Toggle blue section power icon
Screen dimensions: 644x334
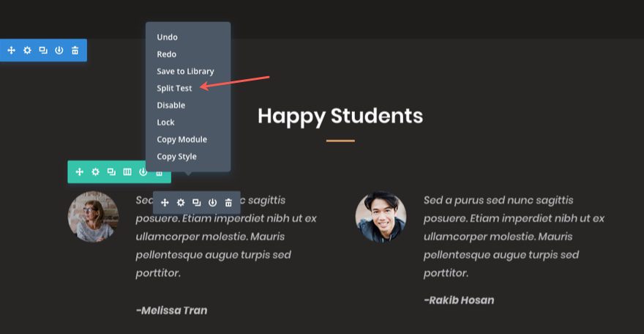click(x=59, y=50)
